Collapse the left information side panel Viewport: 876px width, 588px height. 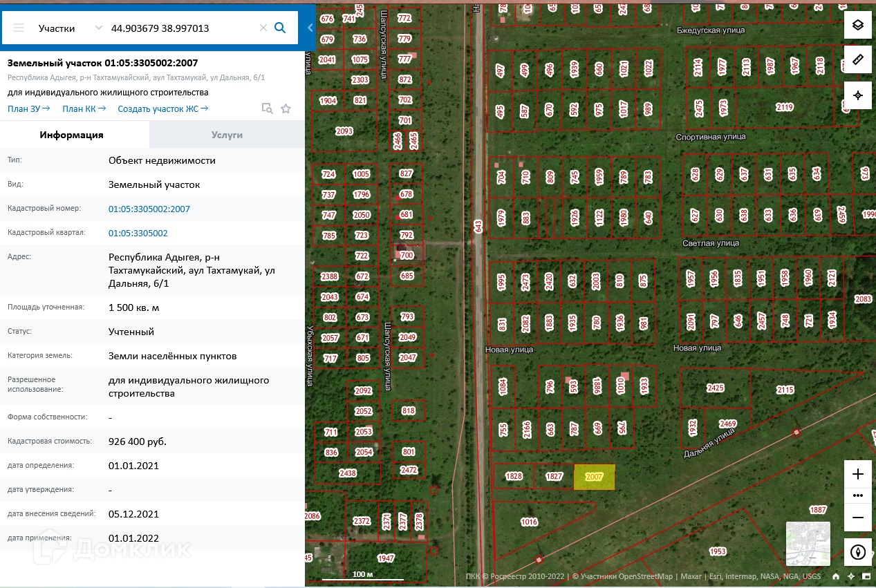(310, 28)
